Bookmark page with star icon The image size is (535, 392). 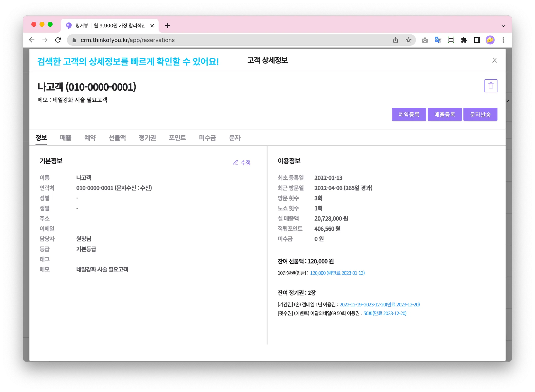pyautogui.click(x=408, y=40)
